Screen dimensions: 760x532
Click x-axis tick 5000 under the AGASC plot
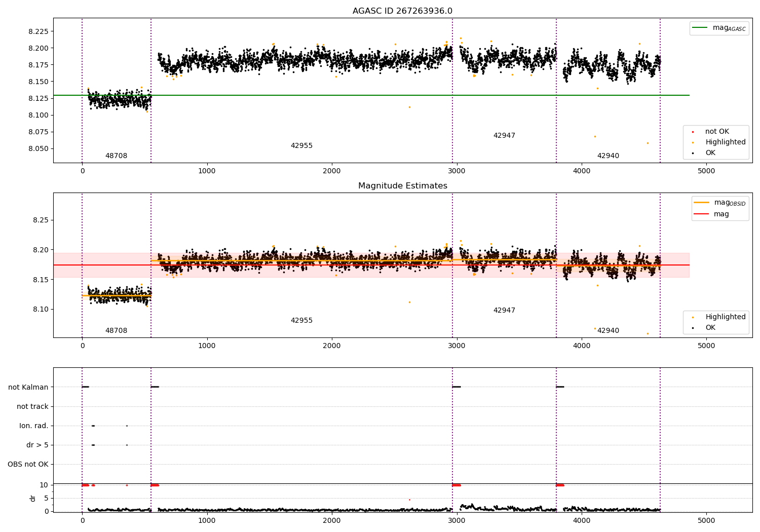(x=706, y=171)
